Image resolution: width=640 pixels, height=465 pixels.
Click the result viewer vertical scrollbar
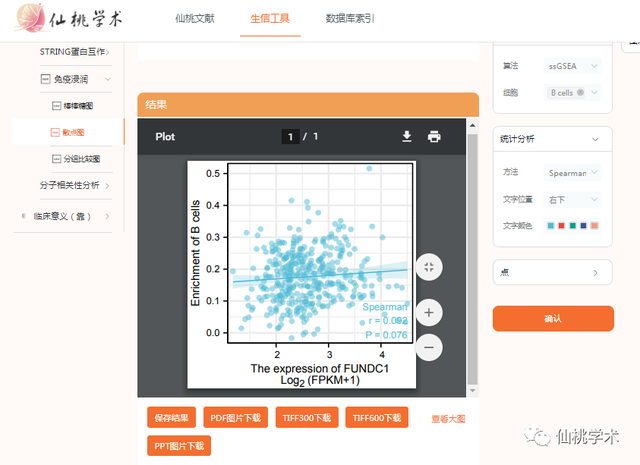click(x=472, y=259)
